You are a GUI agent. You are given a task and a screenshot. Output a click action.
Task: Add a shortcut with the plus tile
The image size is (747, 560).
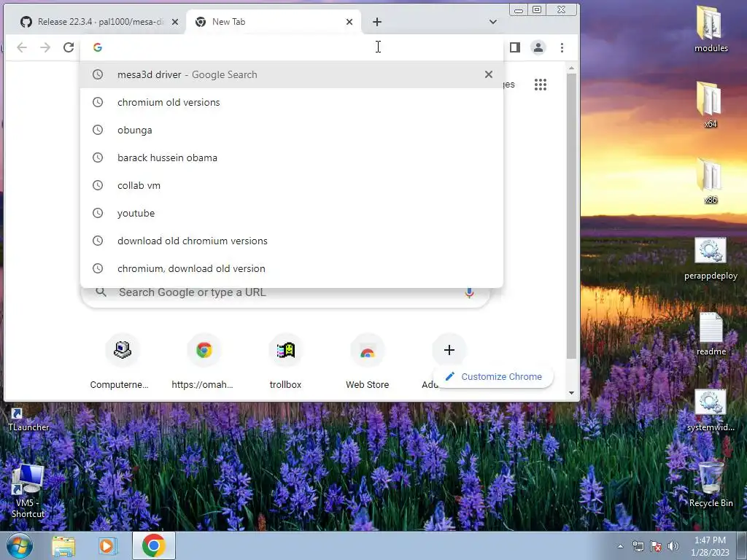[x=449, y=351]
